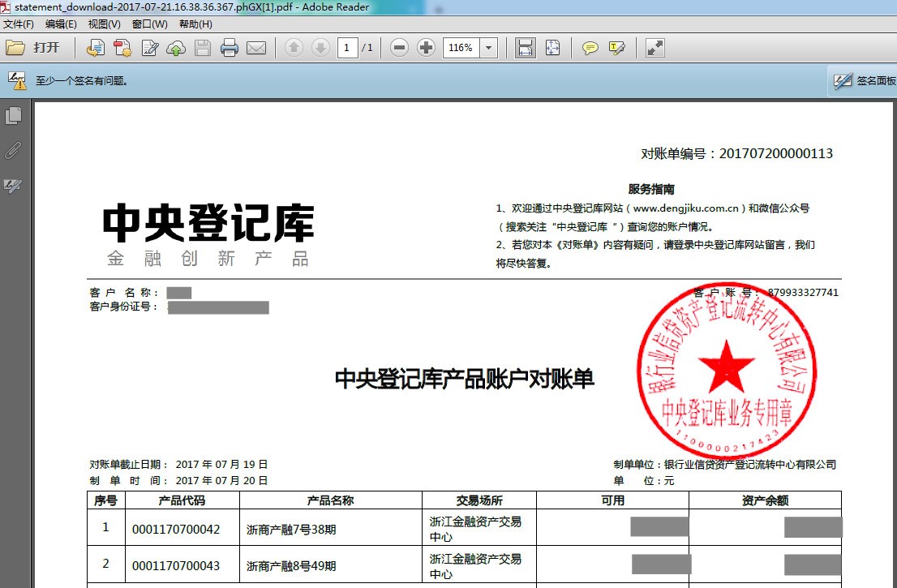Open the 窗口(W) menu
The height and width of the screenshot is (588, 897).
pos(149,24)
